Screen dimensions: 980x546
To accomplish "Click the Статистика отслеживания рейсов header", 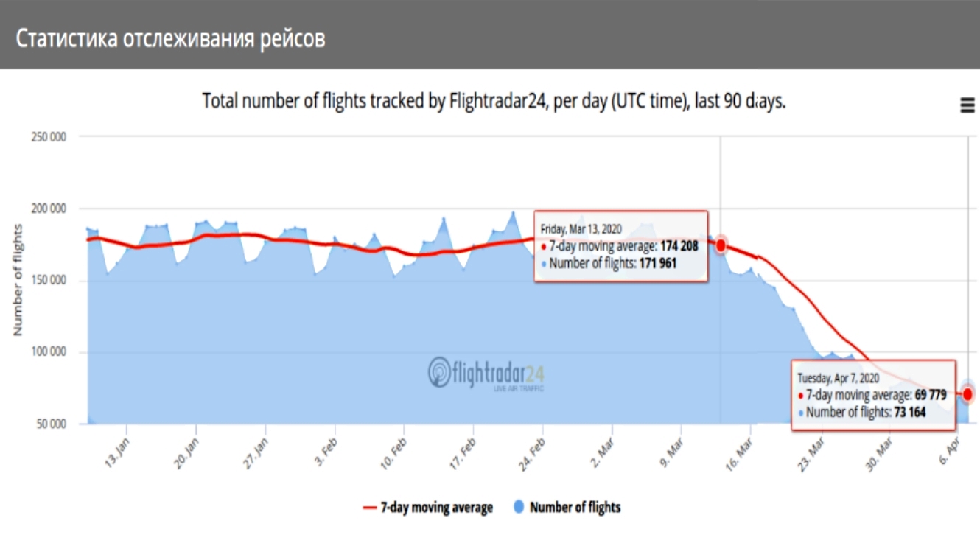I will point(170,38).
